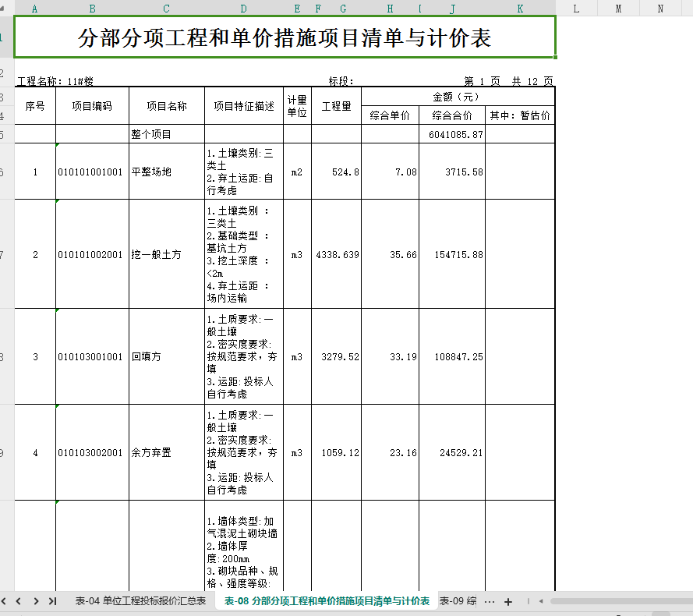Select the 项目特征描述 header cell
Viewport: 693px width, 616px height.
(244, 106)
